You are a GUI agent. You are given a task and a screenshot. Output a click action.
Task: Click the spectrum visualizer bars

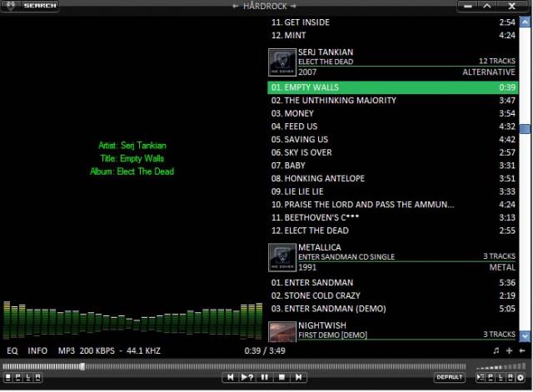132,320
